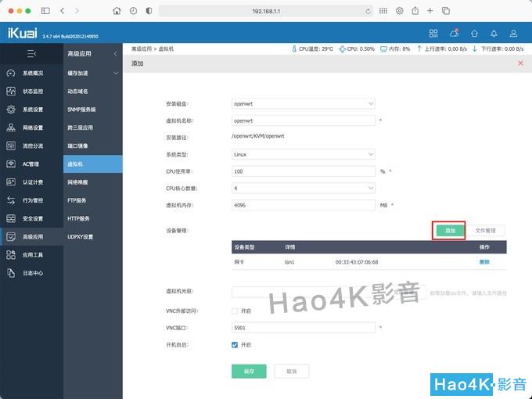Click the 流控分流 sliders icon

click(11, 146)
